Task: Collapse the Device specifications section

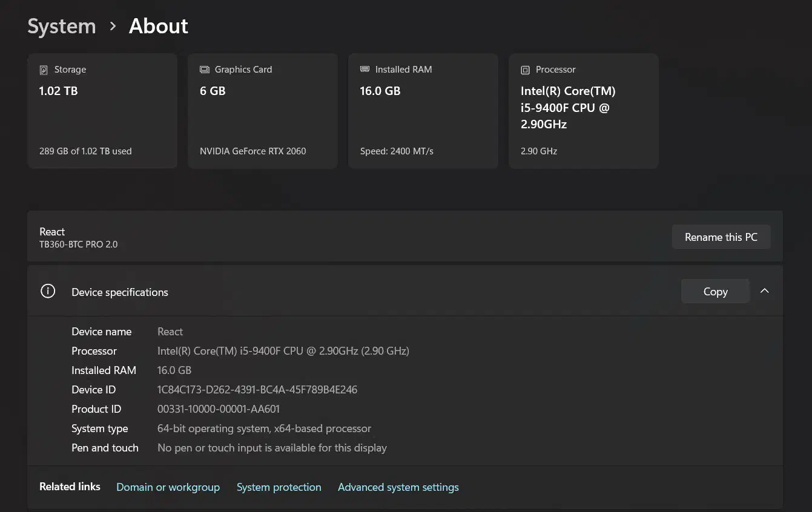Action: click(764, 290)
